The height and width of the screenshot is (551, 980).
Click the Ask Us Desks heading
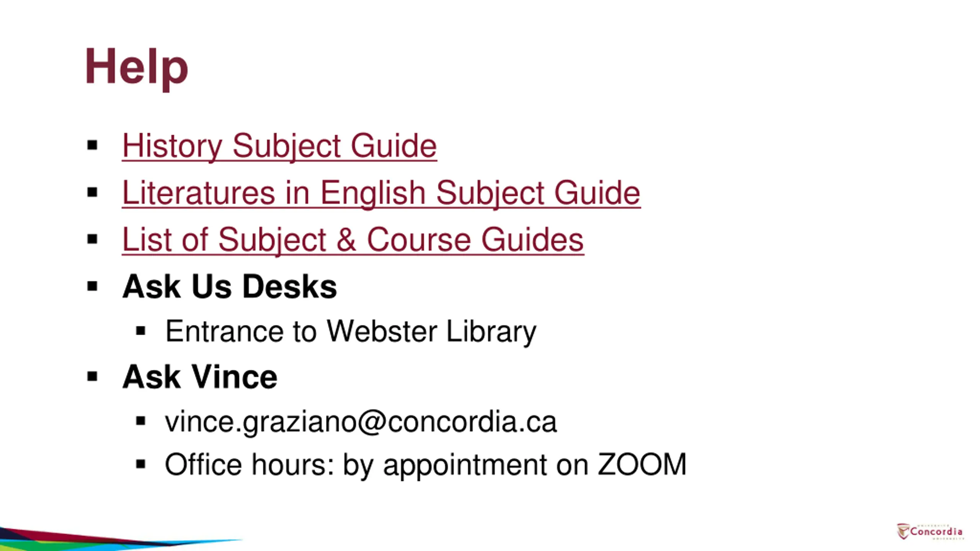(x=230, y=286)
